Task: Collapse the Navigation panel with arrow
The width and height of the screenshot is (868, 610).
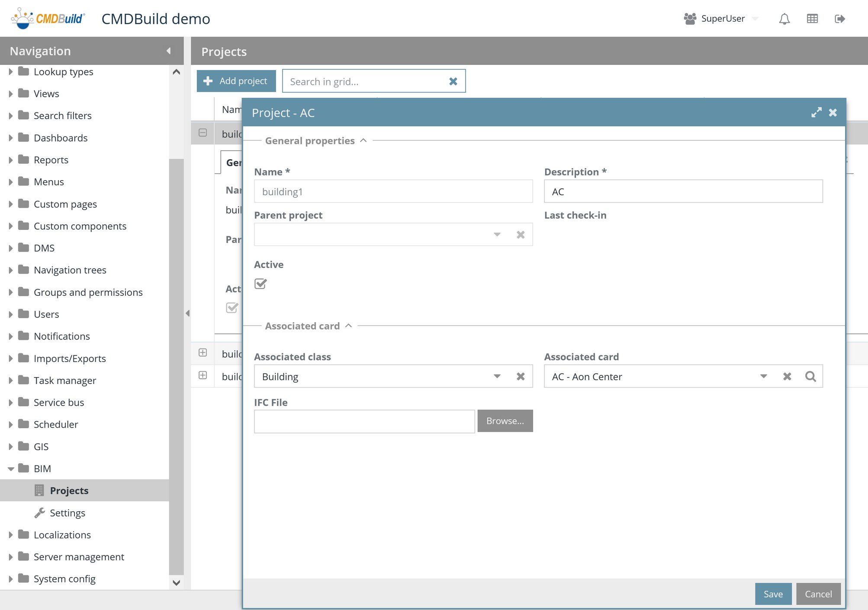Action: [169, 51]
